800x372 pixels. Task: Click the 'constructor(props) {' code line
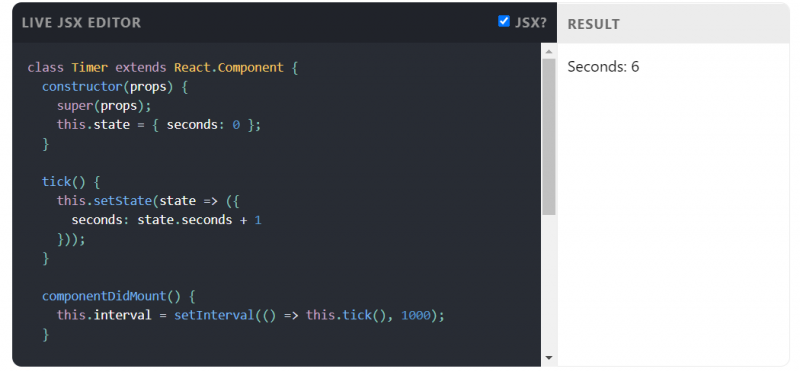point(115,87)
